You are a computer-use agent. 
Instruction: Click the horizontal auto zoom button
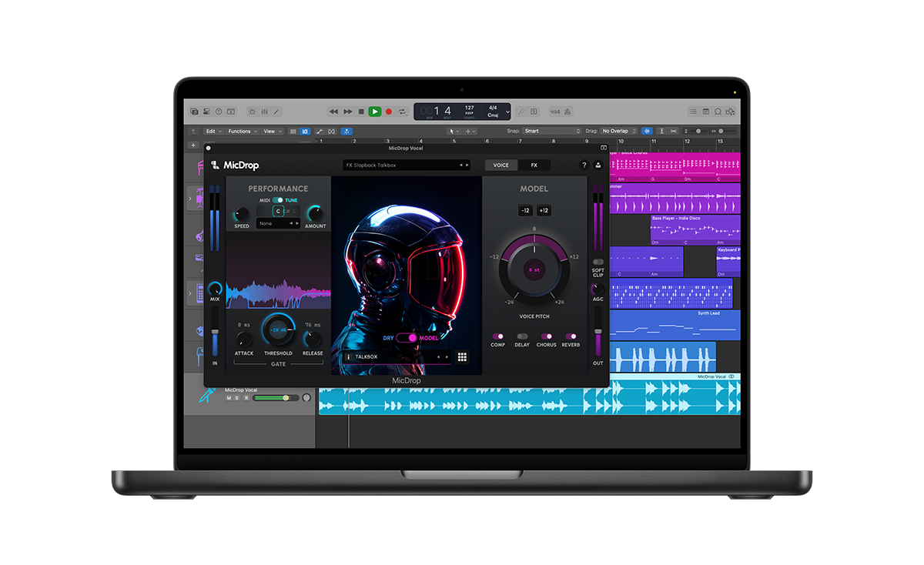click(674, 131)
